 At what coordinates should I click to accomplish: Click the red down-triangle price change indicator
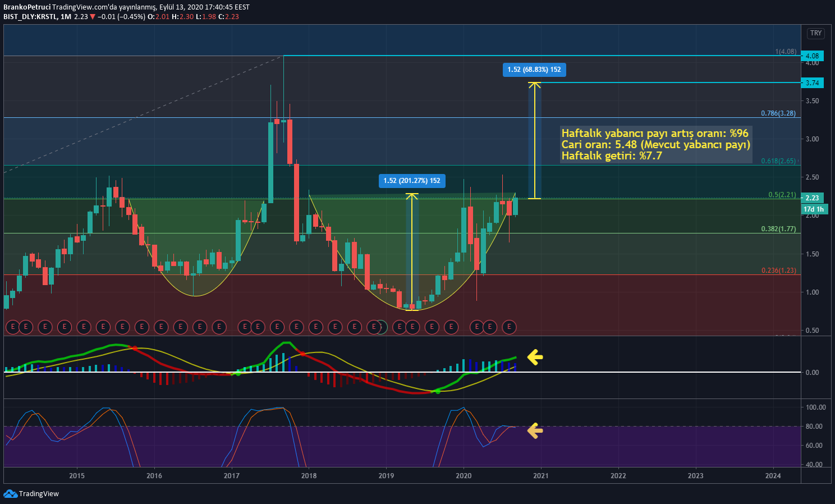pyautogui.click(x=93, y=17)
